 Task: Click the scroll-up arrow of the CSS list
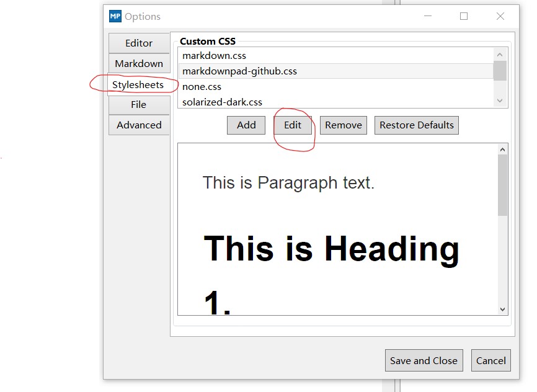[500, 54]
